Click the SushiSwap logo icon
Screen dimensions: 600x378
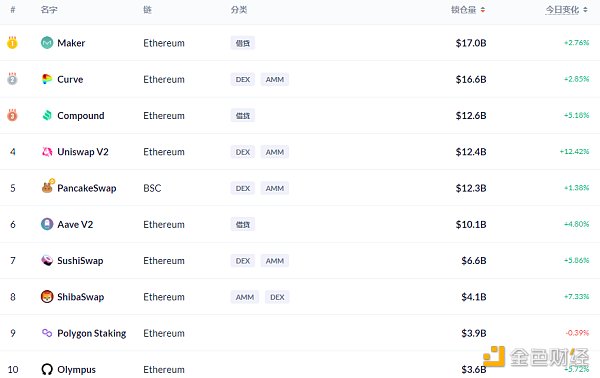(x=47, y=260)
